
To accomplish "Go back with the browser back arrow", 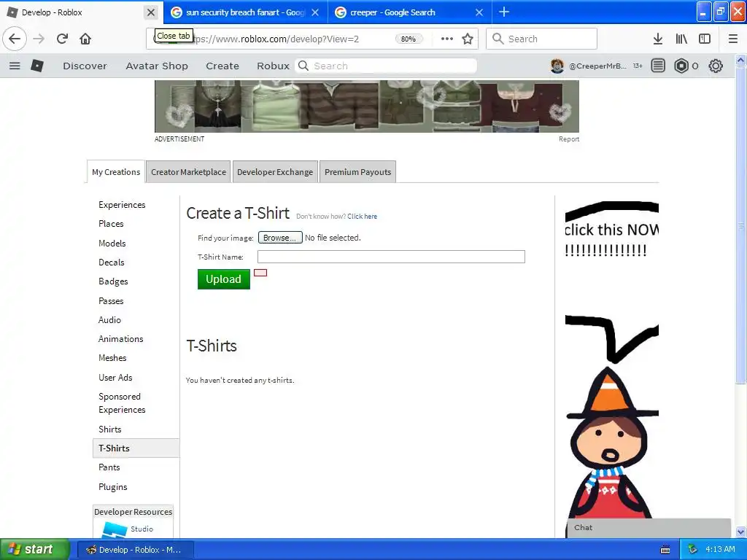I will pos(15,39).
